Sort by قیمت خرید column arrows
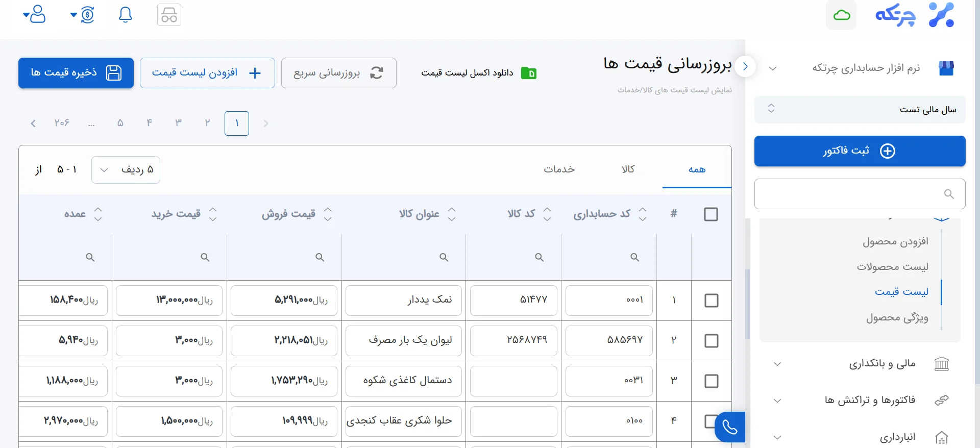The image size is (980, 448). 213,214
